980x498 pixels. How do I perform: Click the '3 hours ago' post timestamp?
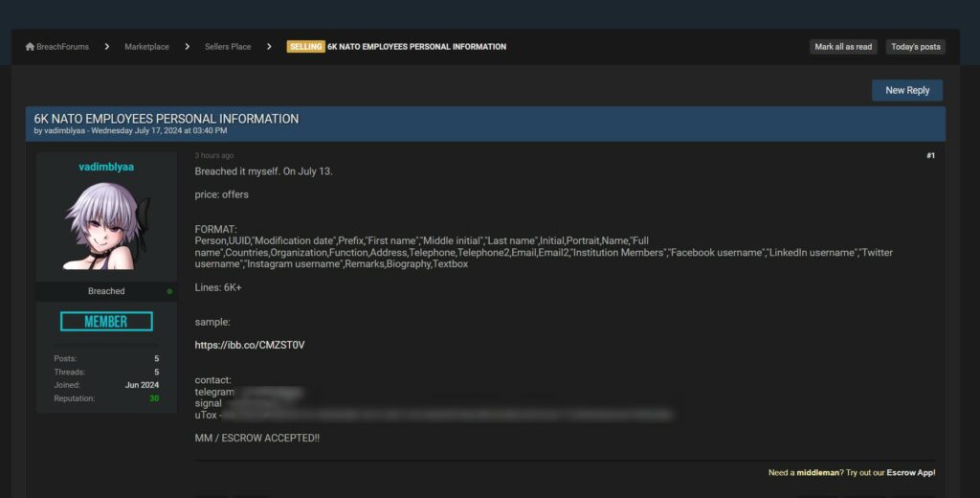pos(214,155)
